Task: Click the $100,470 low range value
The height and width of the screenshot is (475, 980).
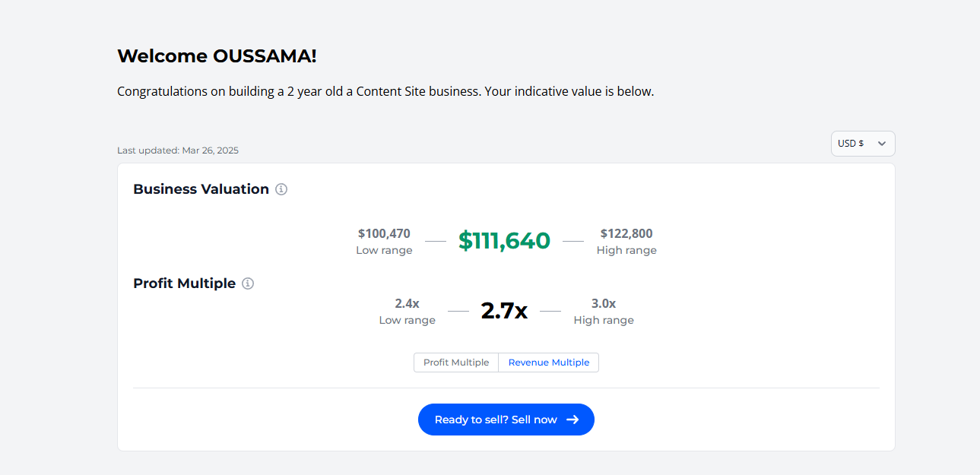Action: coord(384,233)
